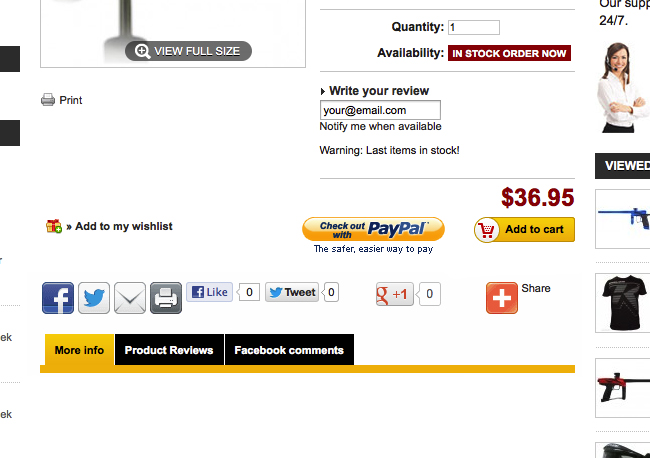Share the product via envelope email icon
Screen dimensions: 650x458
click(x=130, y=298)
